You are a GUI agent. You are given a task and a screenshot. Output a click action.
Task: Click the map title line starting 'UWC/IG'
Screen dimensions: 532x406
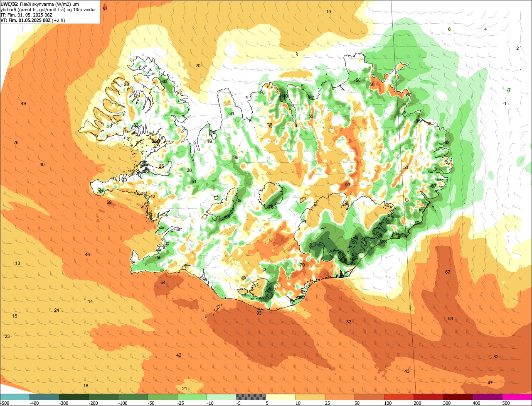tap(40, 4)
